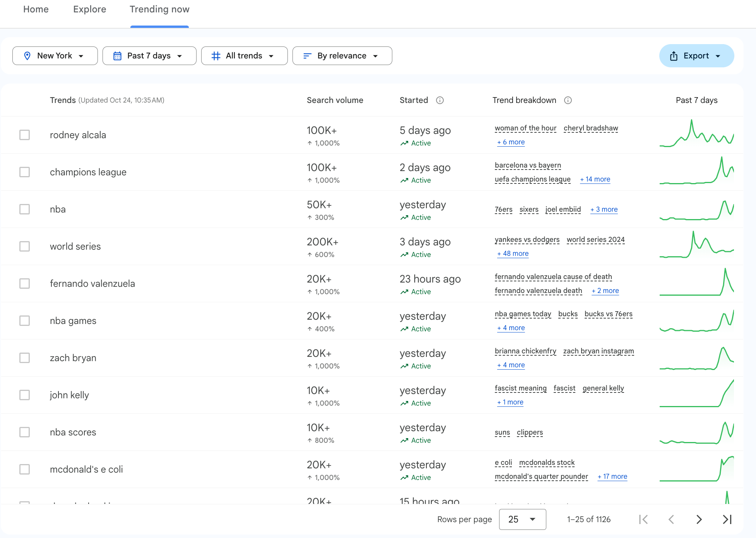
Task: Open world series sparkline chart
Action: (696, 245)
